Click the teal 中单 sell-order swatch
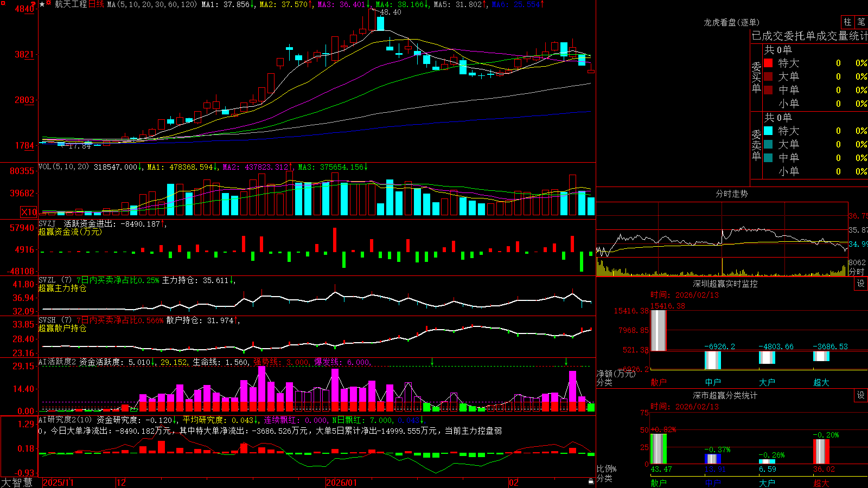This screenshot has height=488, width=868. pos(768,158)
